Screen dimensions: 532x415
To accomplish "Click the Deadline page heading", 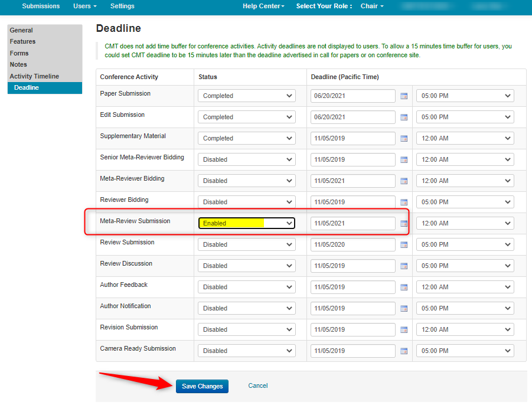I will click(119, 28).
